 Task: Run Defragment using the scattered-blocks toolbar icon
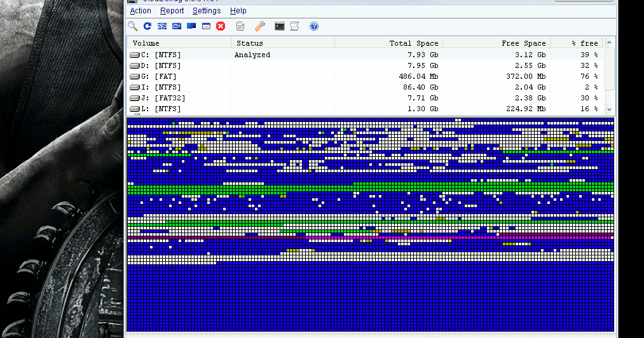click(162, 26)
